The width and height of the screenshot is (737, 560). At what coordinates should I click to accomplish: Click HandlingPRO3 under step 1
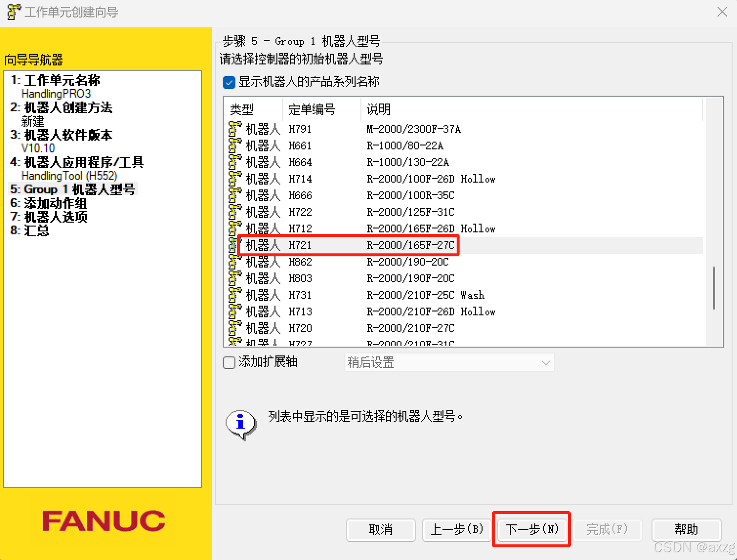pos(56,93)
